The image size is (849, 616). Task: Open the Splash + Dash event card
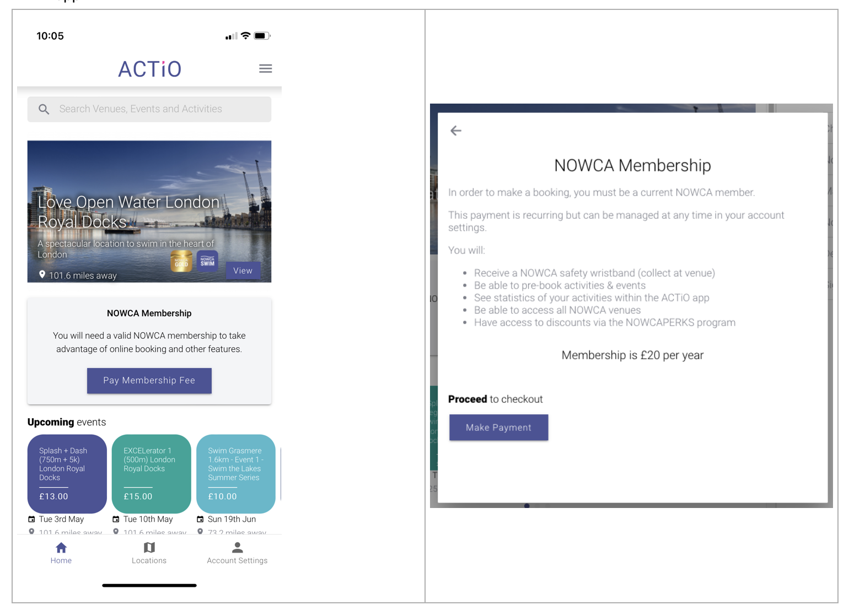tap(67, 474)
